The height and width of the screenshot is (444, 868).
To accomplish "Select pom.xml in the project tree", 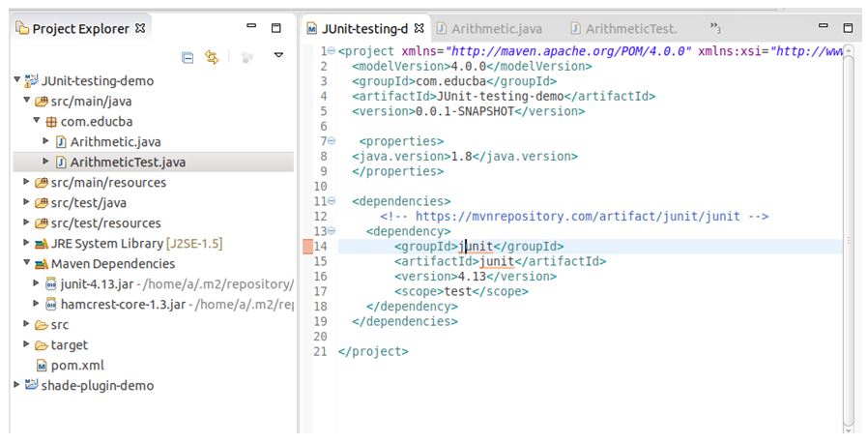I will (77, 366).
